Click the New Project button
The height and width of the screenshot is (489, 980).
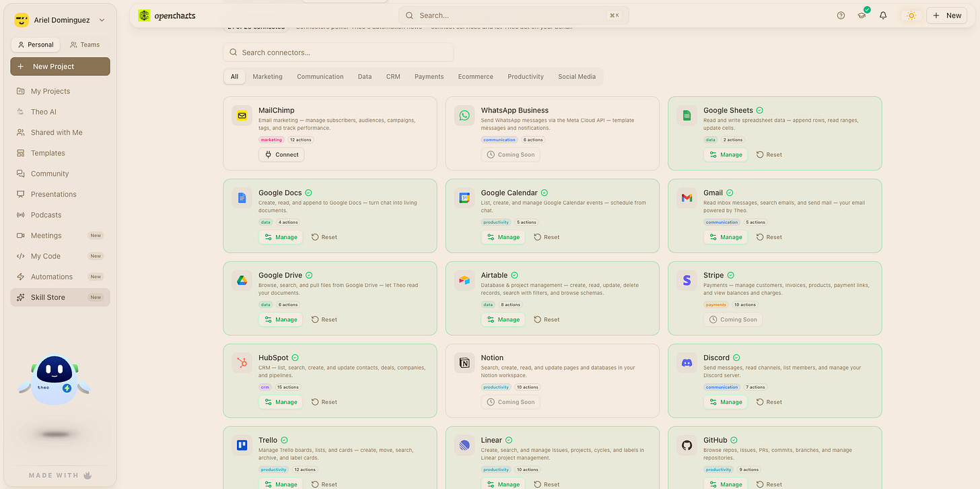point(60,67)
